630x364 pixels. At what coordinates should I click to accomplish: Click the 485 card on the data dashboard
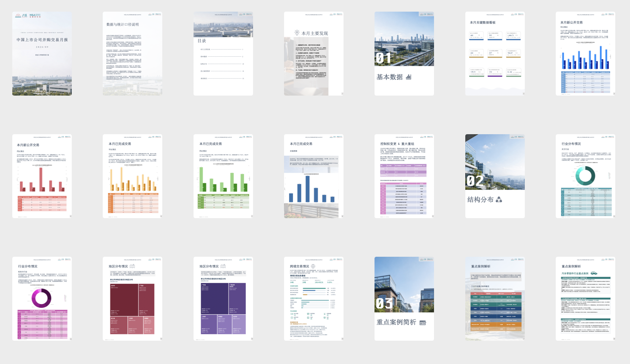(x=476, y=36)
